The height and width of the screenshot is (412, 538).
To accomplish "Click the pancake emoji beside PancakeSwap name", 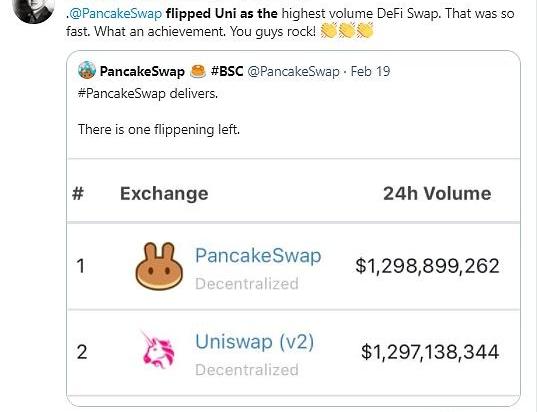I will click(x=198, y=71).
